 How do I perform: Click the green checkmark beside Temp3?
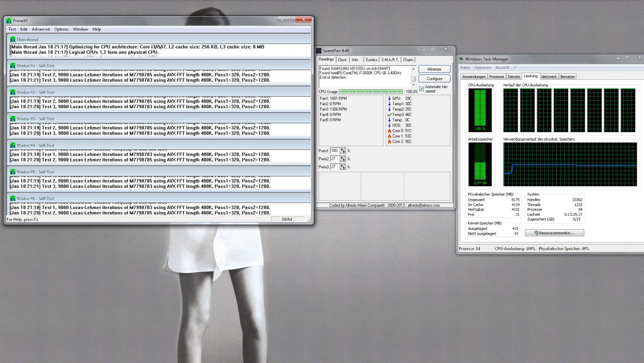389,115
